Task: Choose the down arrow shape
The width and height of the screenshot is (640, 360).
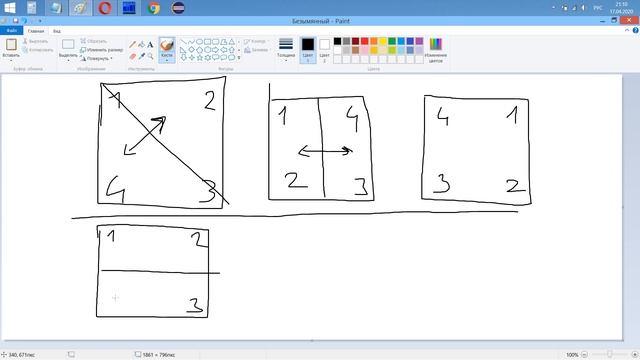Action: coord(184,58)
